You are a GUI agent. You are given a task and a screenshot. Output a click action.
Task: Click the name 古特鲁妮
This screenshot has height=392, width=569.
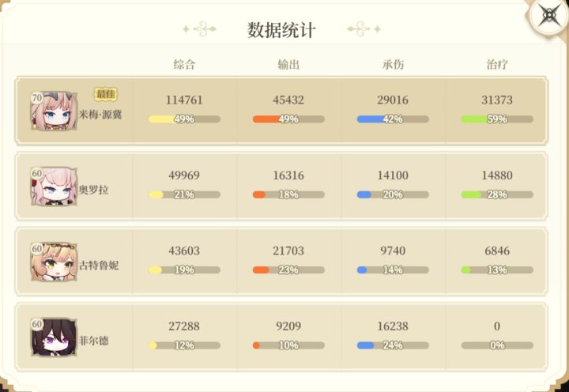[x=99, y=266]
